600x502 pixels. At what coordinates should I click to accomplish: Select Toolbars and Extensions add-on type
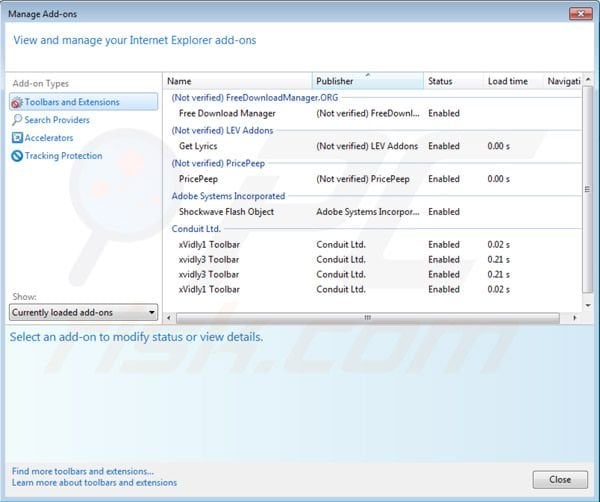[83, 102]
